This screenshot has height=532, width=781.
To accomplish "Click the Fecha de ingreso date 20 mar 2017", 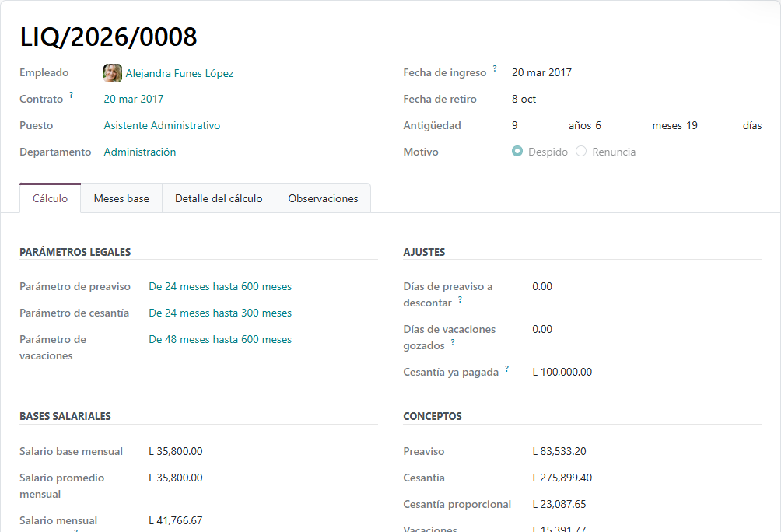I will click(541, 73).
